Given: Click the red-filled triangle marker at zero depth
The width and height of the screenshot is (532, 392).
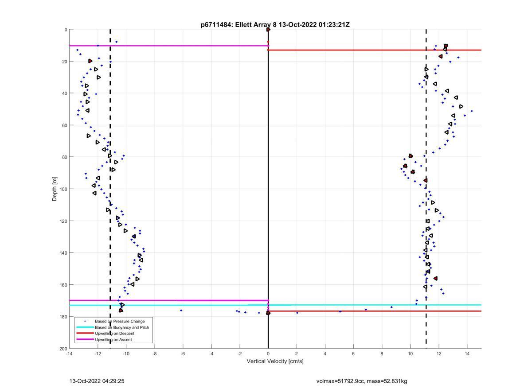Looking at the screenshot, I should coord(268,30).
